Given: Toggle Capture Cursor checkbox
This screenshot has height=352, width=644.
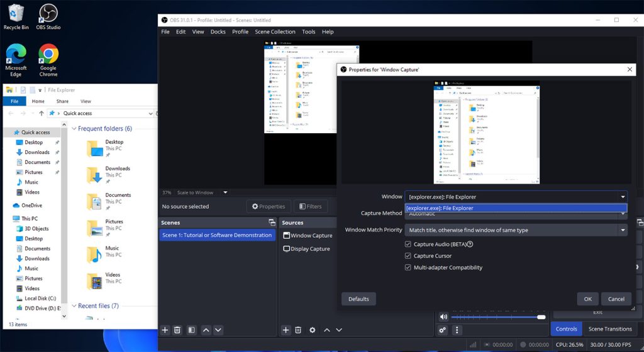Looking at the screenshot, I should pos(408,256).
